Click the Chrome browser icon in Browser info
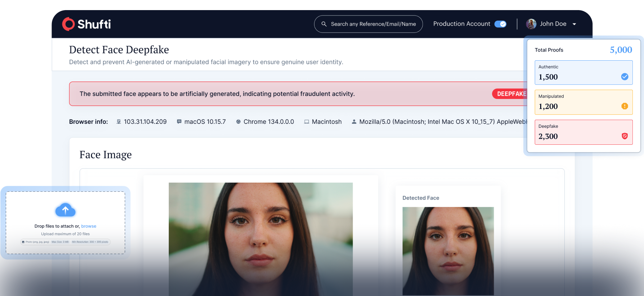Screen dimensions: 644x296 pos(238,122)
